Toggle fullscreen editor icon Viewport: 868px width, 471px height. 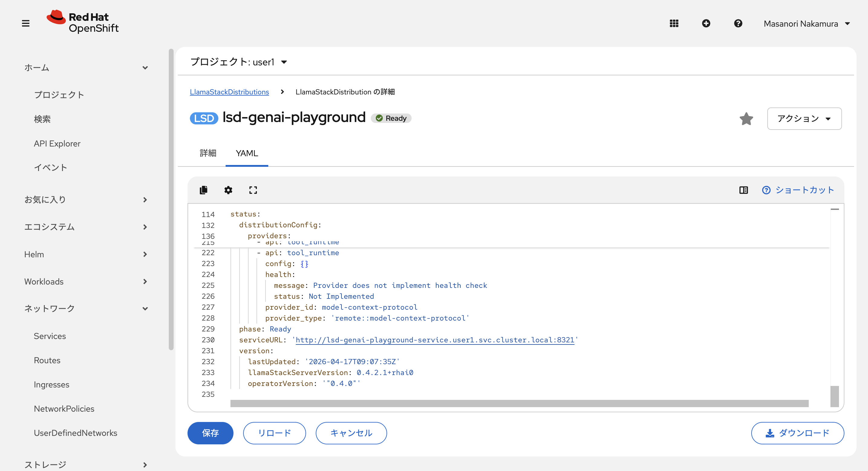253,190
